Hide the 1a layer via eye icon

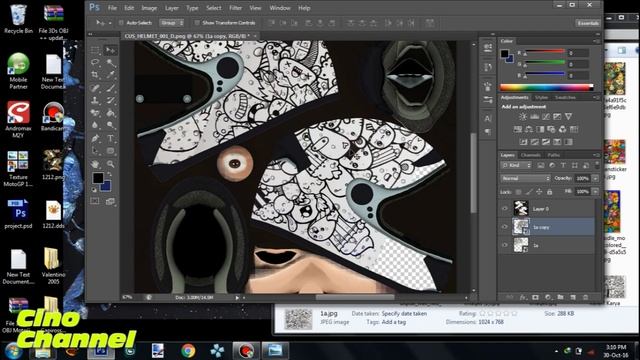(504, 245)
